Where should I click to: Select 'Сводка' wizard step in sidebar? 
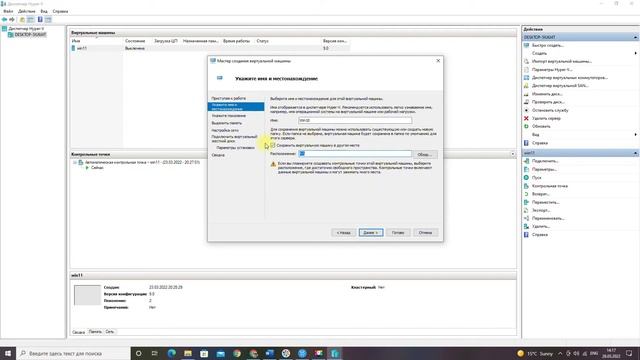(x=218, y=155)
